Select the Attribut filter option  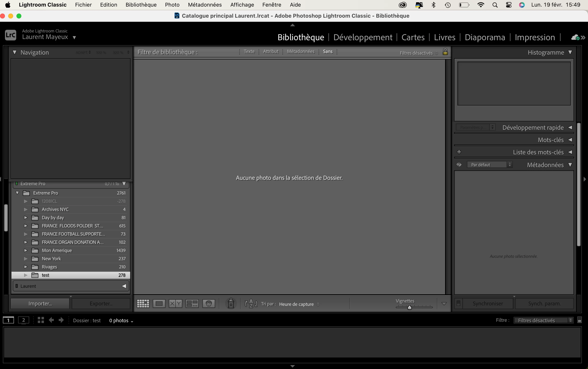[x=270, y=52]
